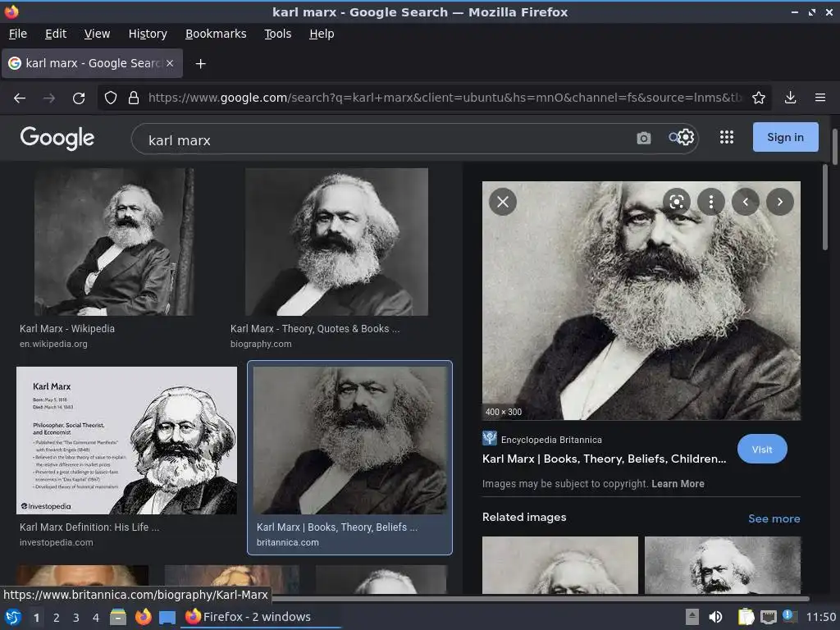Open the Karl Marx Books, Theory, Beliefs, Children title link
This screenshot has height=630, width=840.
604,459
